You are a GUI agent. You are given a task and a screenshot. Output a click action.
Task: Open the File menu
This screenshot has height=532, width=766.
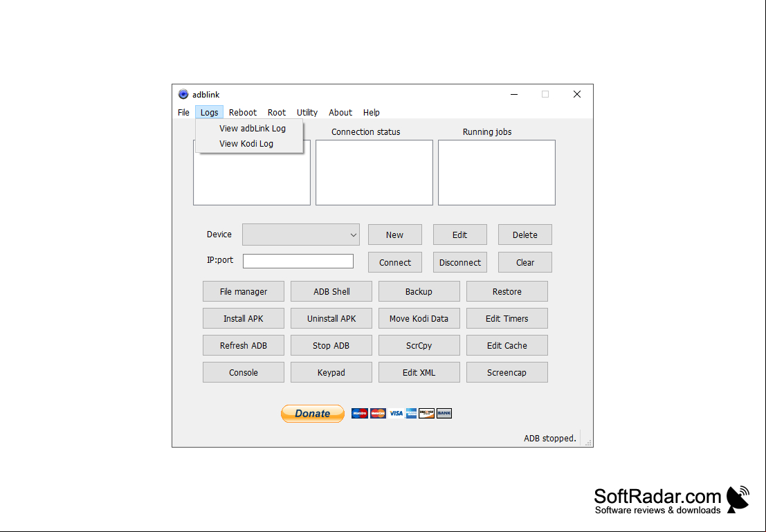(x=183, y=112)
